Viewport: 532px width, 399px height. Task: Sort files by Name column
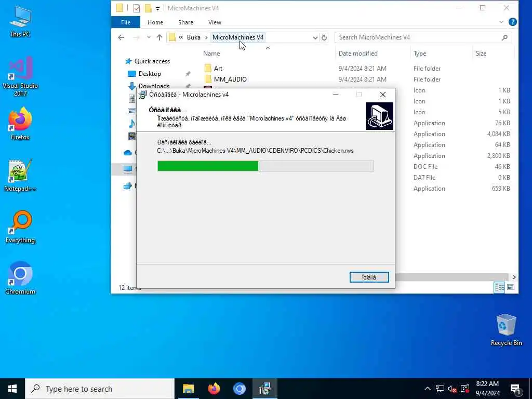[x=211, y=54]
